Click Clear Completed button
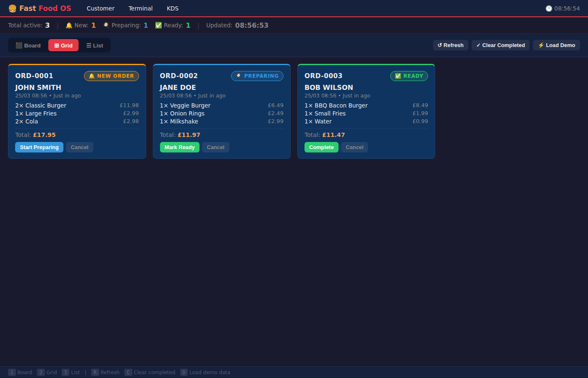This screenshot has width=588, height=378. click(x=500, y=45)
